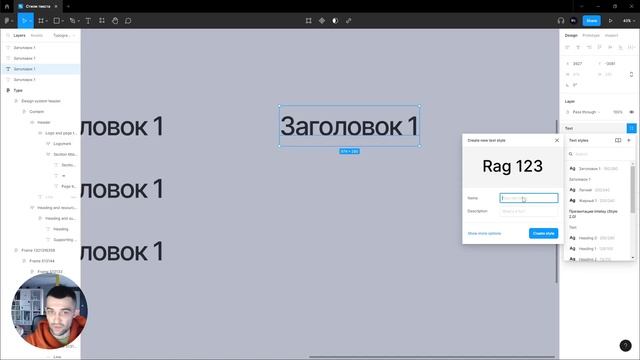Click the Create component icon

(322, 20)
